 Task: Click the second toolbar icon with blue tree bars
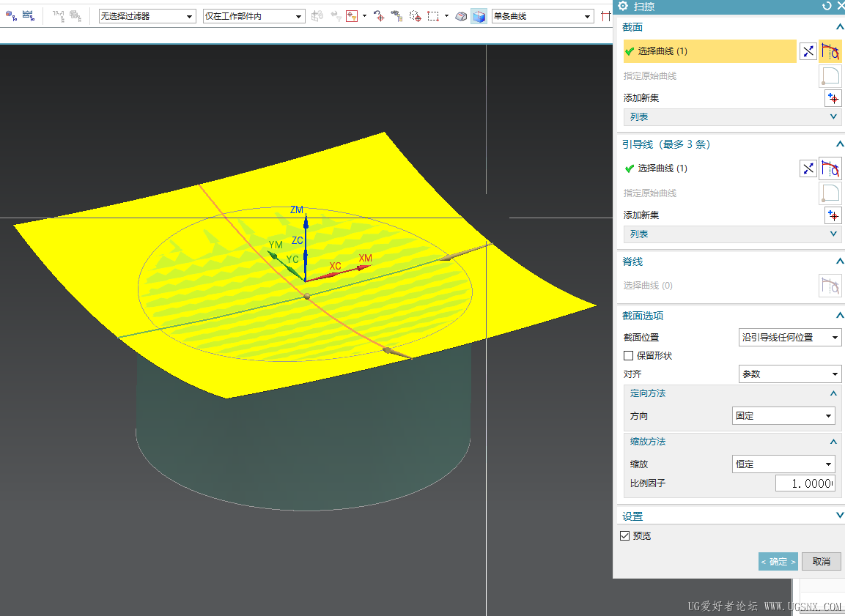28,16
